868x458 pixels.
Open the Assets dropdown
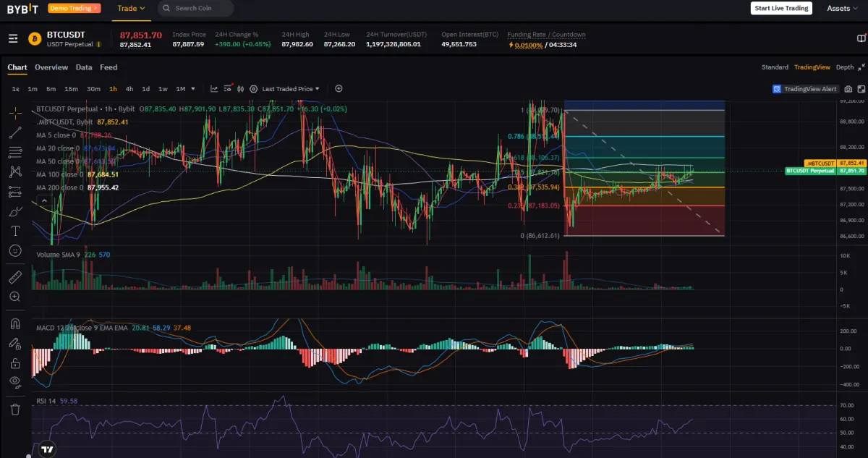coord(842,8)
